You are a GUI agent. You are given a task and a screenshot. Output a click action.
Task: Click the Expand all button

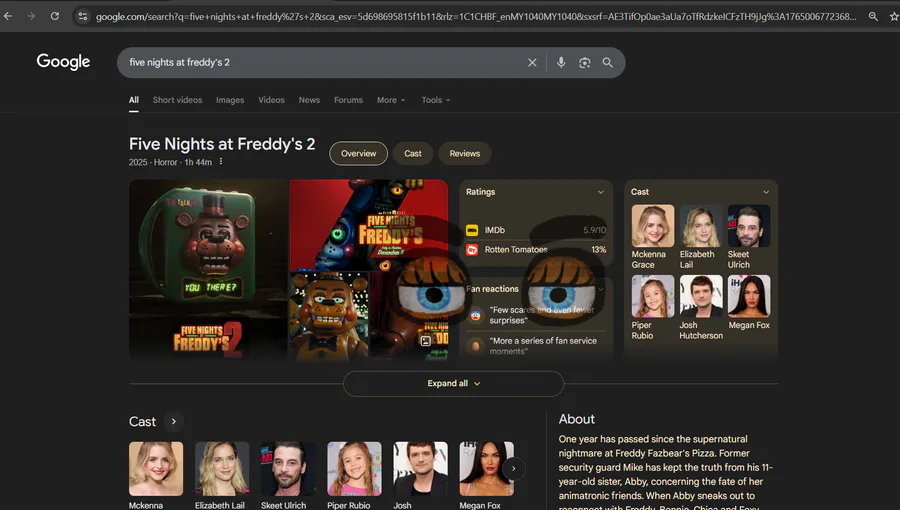coord(453,383)
